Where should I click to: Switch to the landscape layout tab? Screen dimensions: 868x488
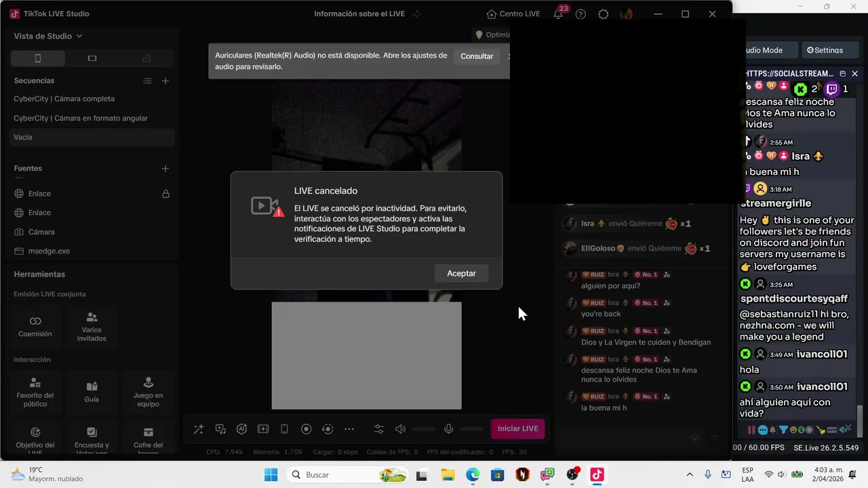pos(92,58)
